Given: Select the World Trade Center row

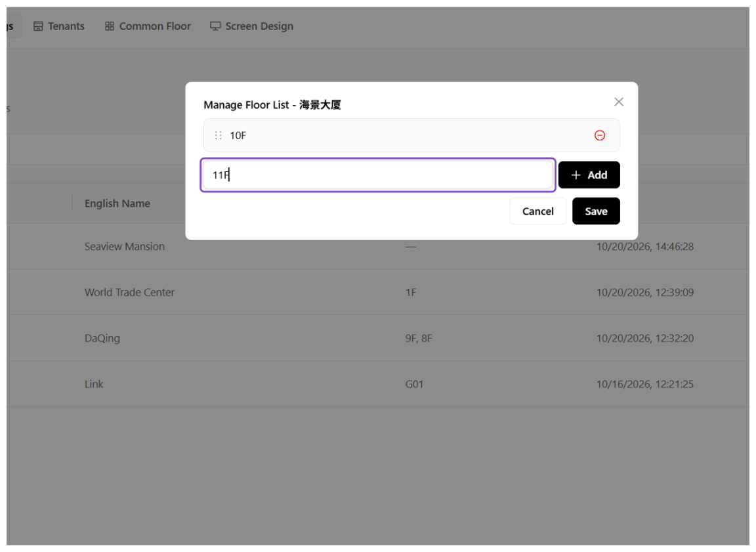Looking at the screenshot, I should (378, 292).
